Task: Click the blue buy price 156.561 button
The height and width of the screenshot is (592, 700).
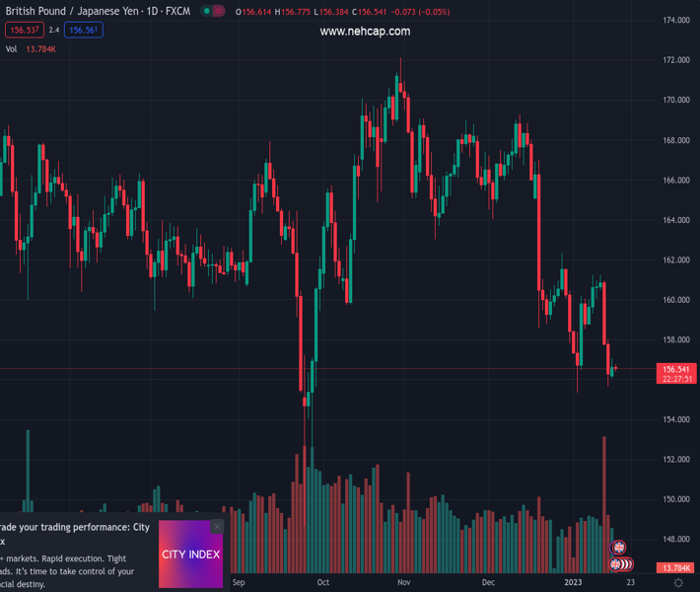Action: tap(83, 30)
